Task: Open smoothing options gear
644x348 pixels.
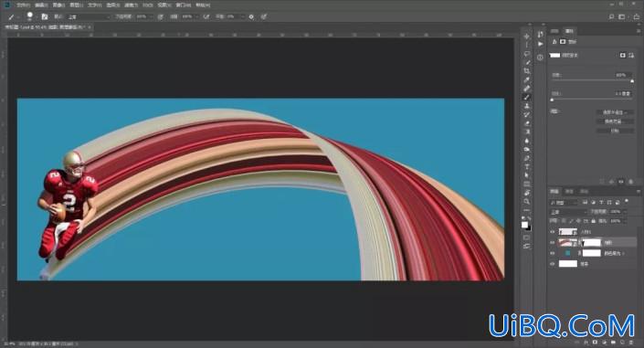Action: coord(251,16)
